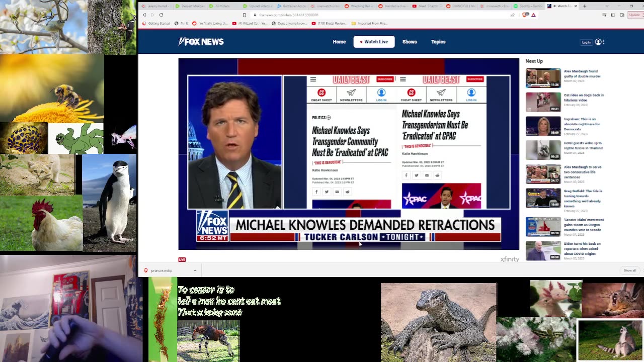Click Show all downloads button

(630, 270)
